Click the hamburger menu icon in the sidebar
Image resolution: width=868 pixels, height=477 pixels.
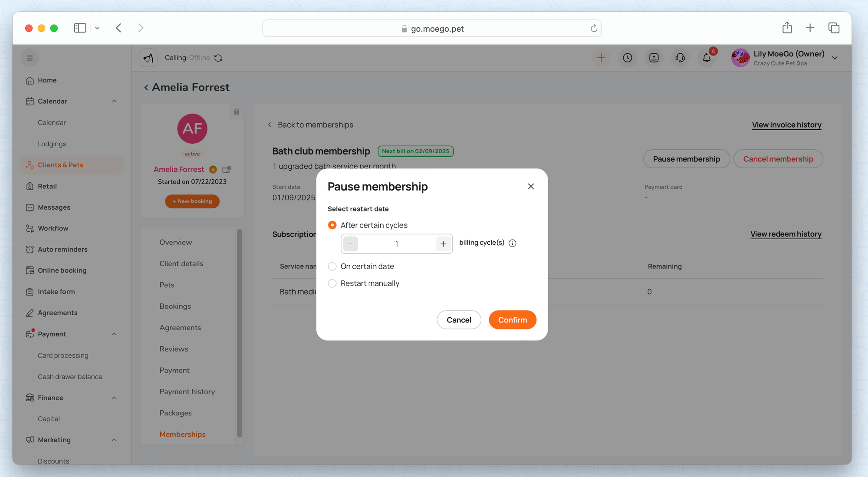tap(30, 58)
